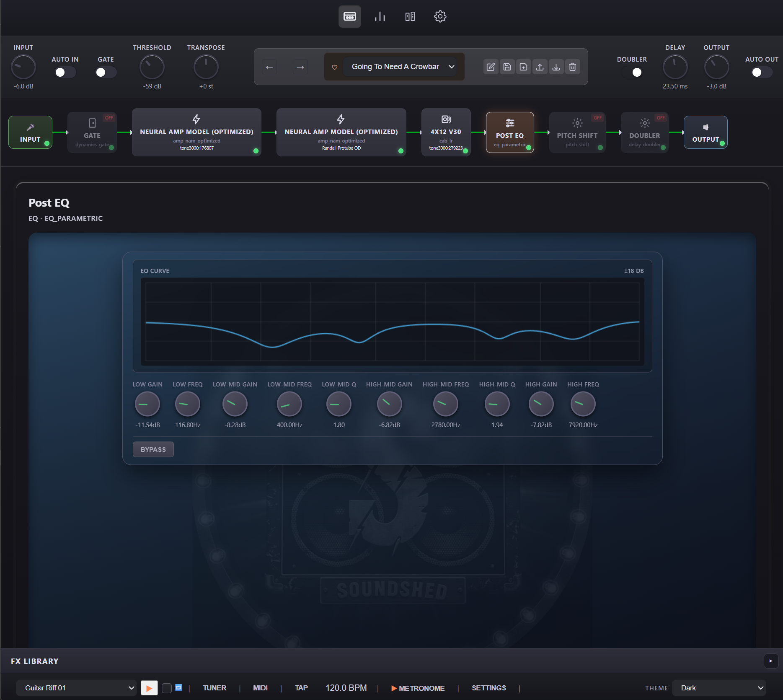Open the Guitar Riff 01 selector

coord(76,688)
